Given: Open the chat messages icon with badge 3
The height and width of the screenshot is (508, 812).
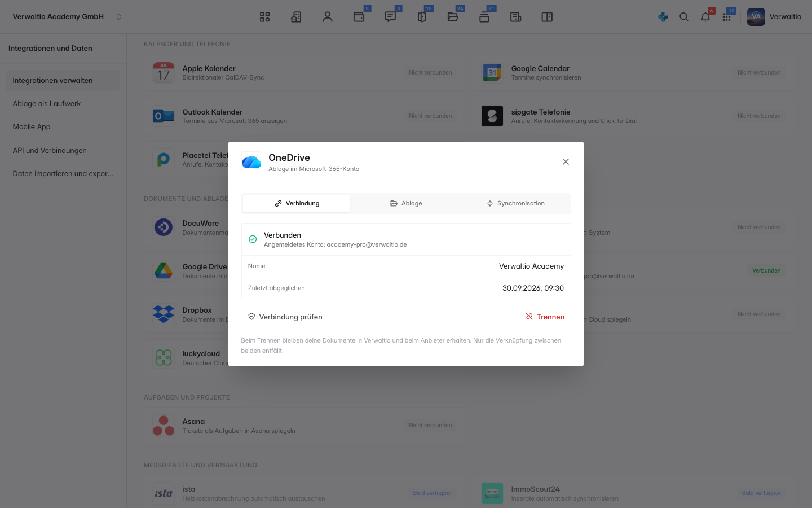Looking at the screenshot, I should tap(390, 17).
